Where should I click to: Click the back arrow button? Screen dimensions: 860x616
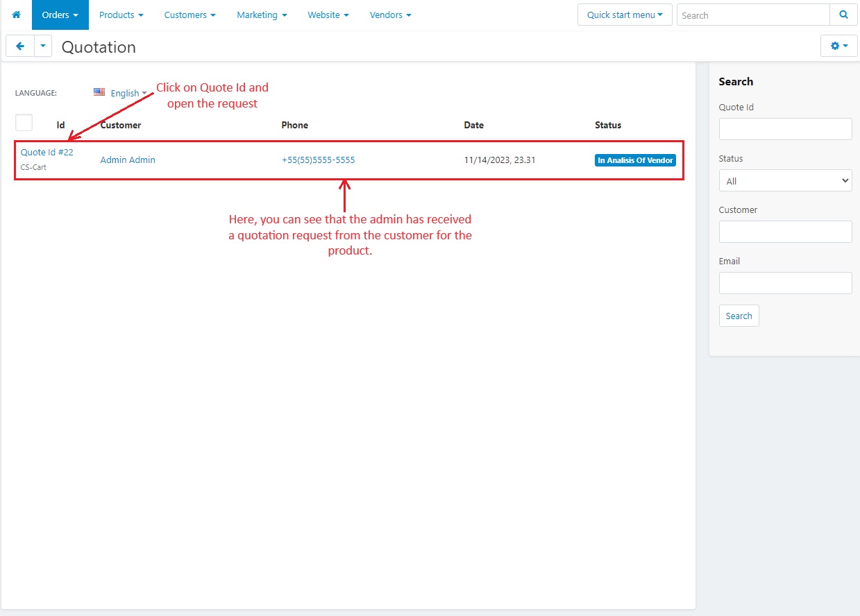click(x=20, y=46)
